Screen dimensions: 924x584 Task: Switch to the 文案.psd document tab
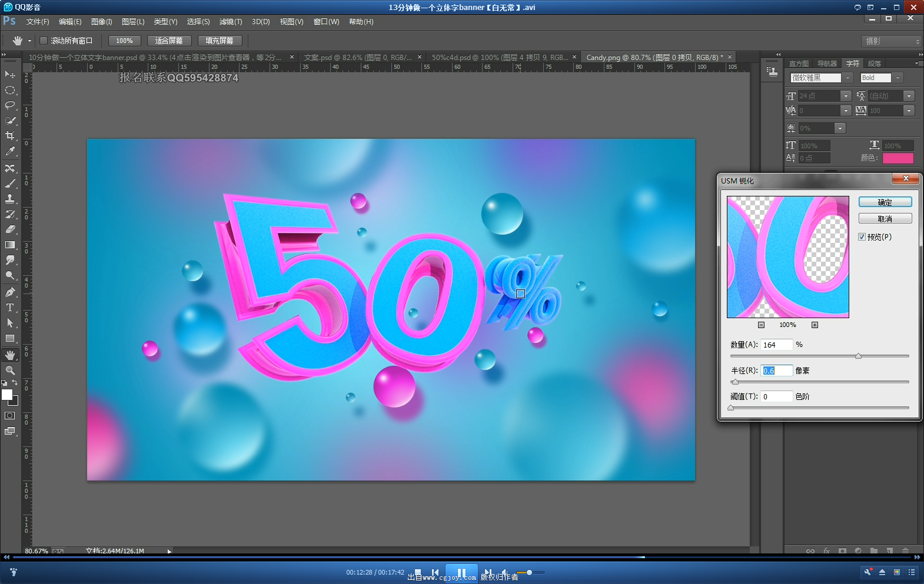coord(357,57)
